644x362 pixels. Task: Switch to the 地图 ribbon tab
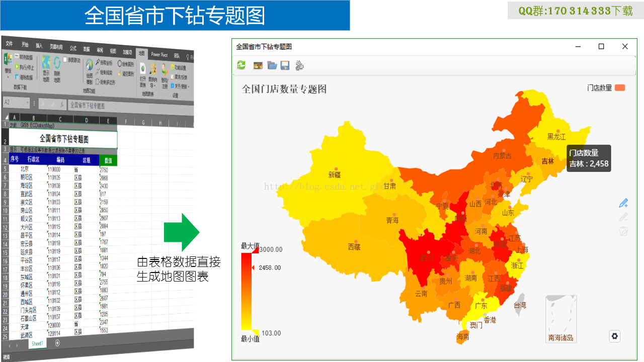pos(142,53)
